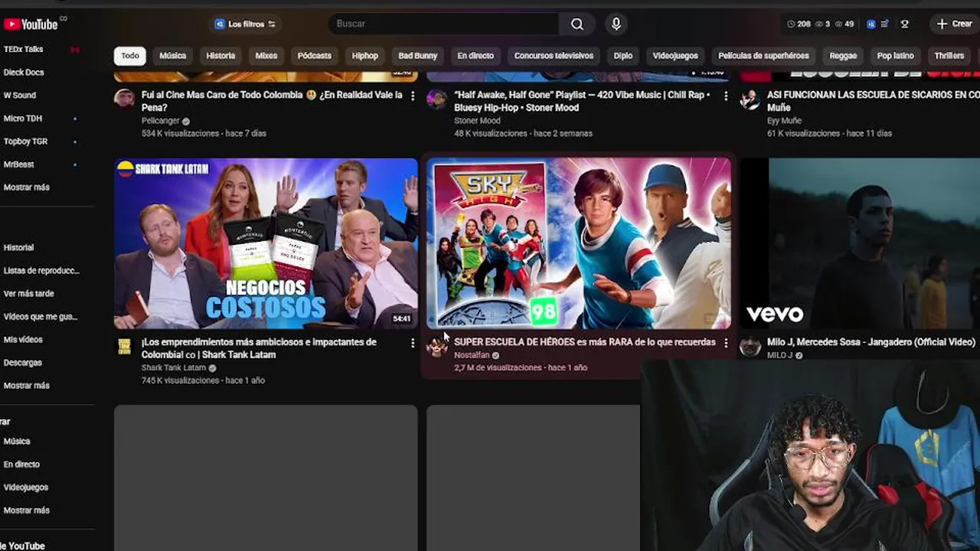Open Vídeos que me gustan
The width and height of the screenshot is (980, 551).
click(42, 316)
